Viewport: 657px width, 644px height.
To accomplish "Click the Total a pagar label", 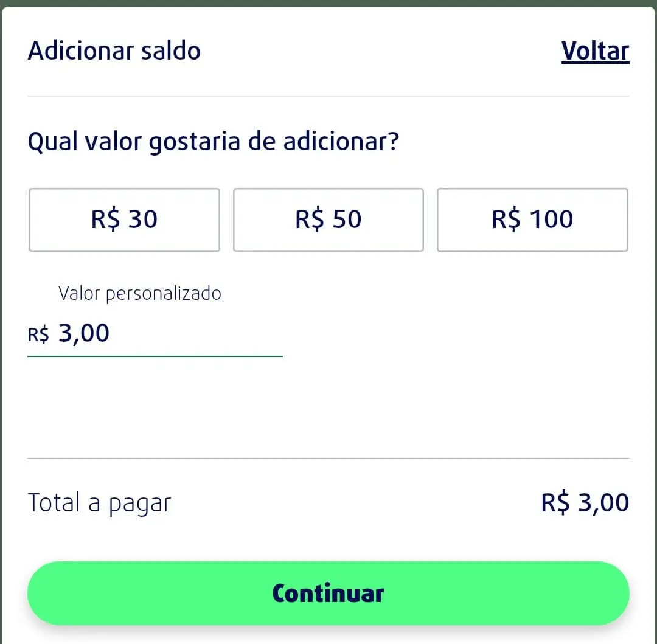I will (99, 502).
